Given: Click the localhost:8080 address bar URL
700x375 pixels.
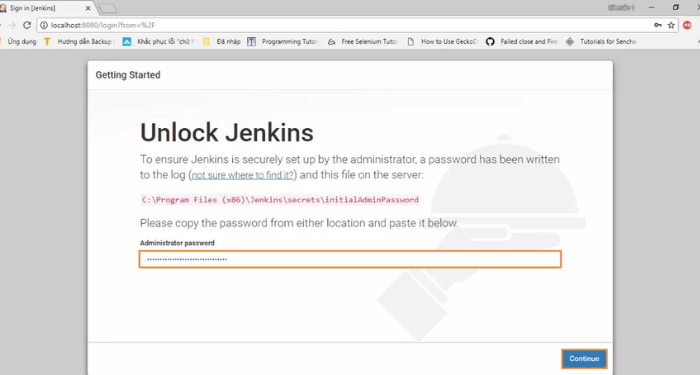Looking at the screenshot, I should click(x=103, y=25).
